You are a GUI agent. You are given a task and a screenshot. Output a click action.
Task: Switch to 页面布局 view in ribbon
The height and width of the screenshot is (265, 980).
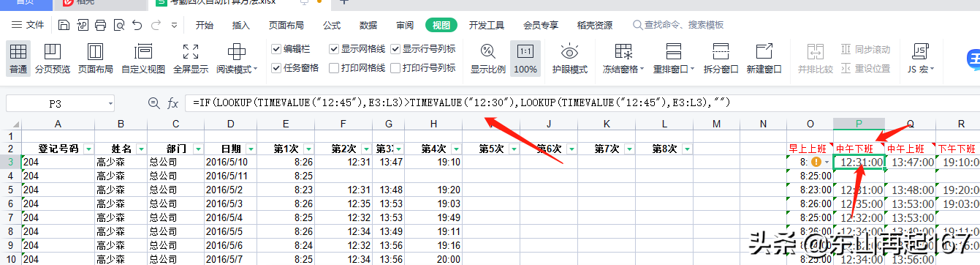(96, 59)
